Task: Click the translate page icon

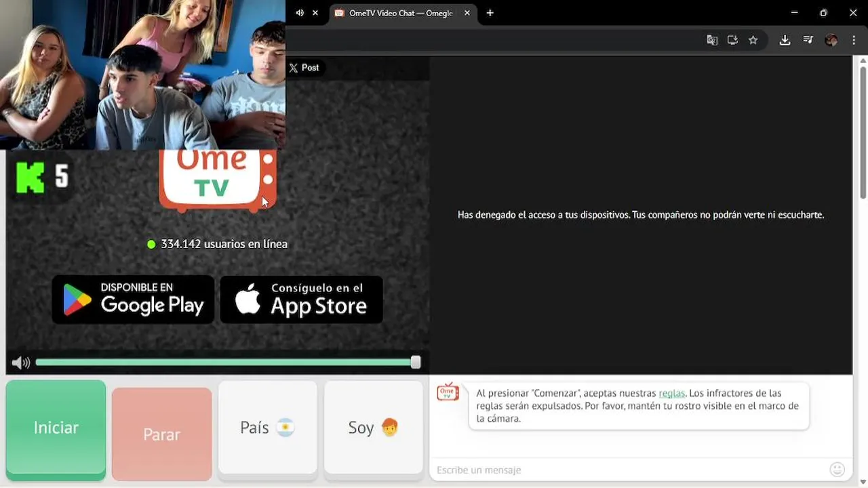Action: tap(712, 40)
